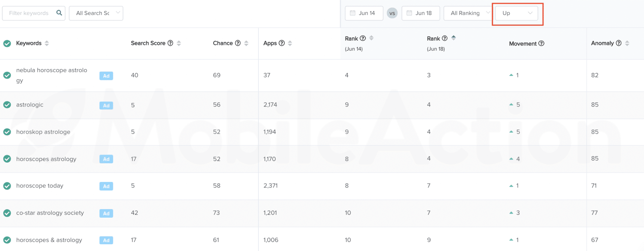
Task: Click Ad badge for co-star astrology society
Action: pos(106,213)
